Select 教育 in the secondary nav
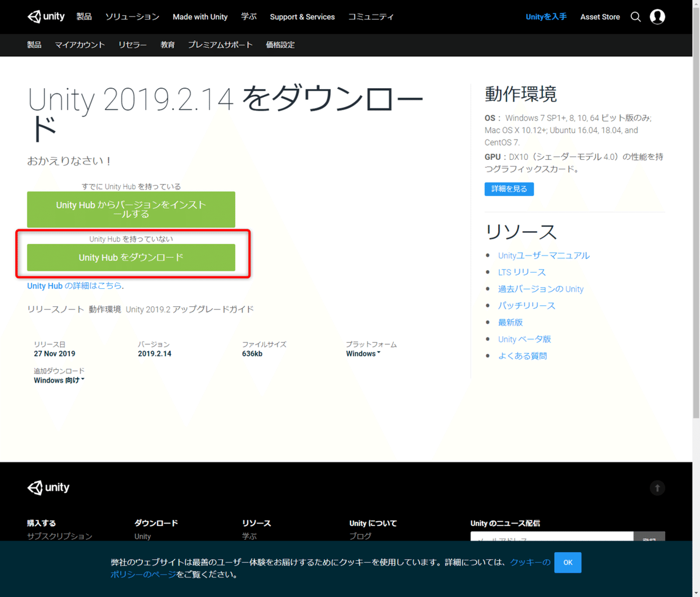Screen dimensions: 700x597 click(167, 45)
